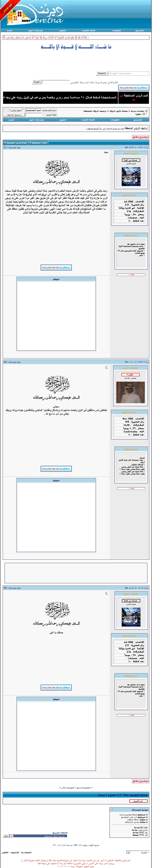Open the quick jump forum dropdown
This screenshot has width=152, height=868.
[11, 836]
